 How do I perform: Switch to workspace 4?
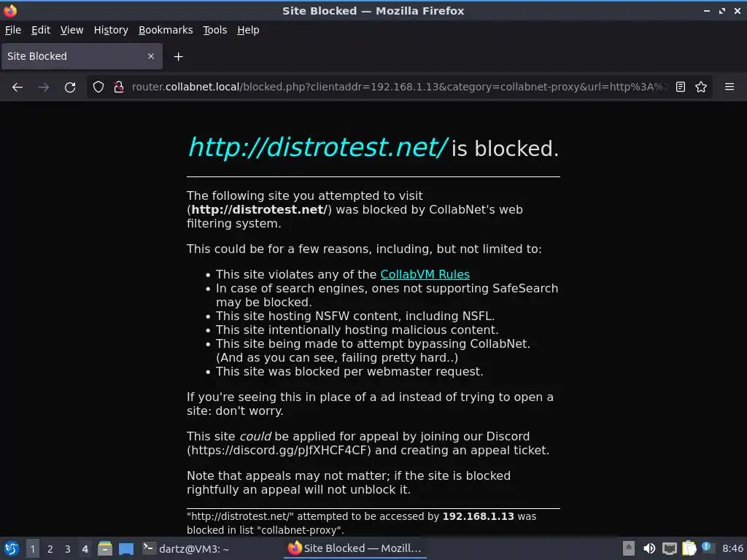[85, 549]
